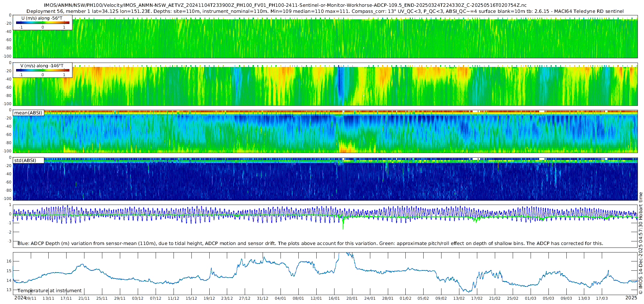Viewport: 644px width, 304px height.
Task: Click the orange-red near-bottom patch in mean(ABSI)
Action: (x=346, y=148)
